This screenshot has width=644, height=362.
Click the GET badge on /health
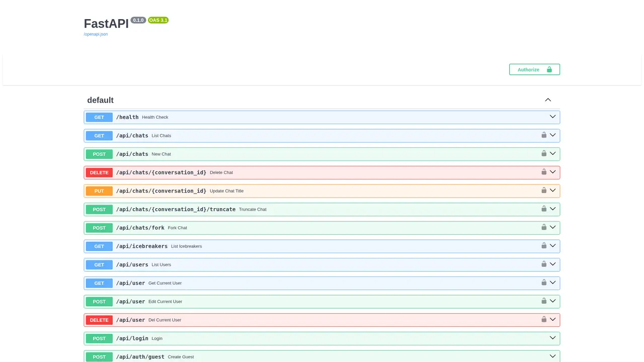(x=99, y=117)
